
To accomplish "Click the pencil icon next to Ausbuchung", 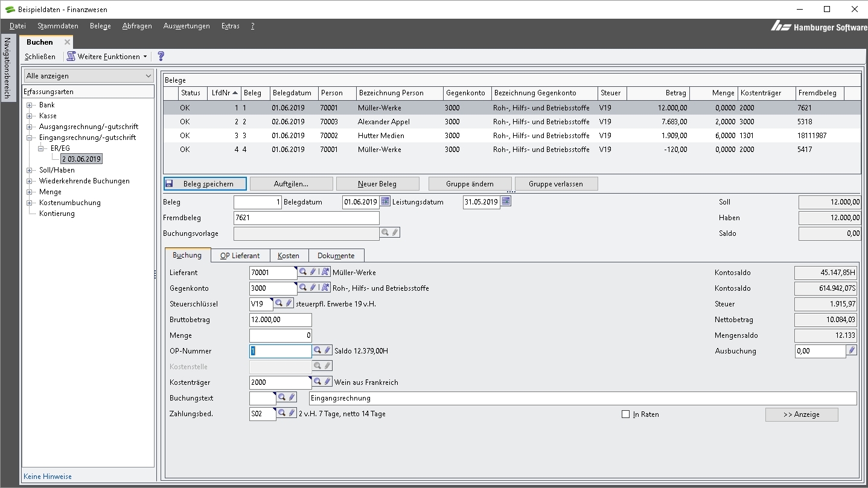I will coord(851,350).
